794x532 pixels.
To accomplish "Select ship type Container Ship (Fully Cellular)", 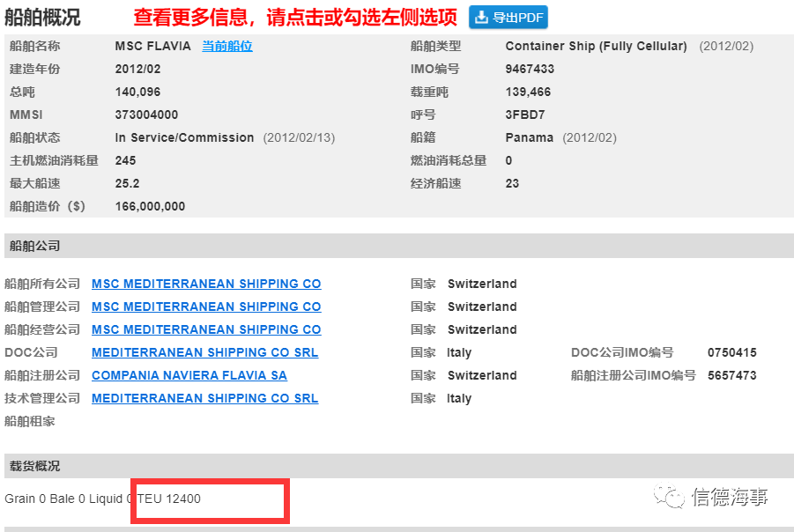I will (x=596, y=46).
